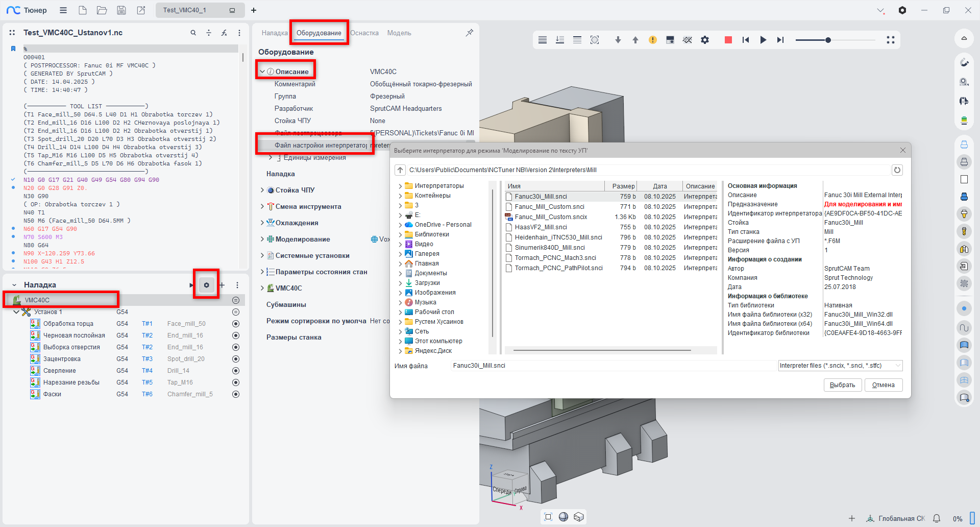Click the save file icon in title bar
The height and width of the screenshot is (527, 980).
[x=121, y=10]
